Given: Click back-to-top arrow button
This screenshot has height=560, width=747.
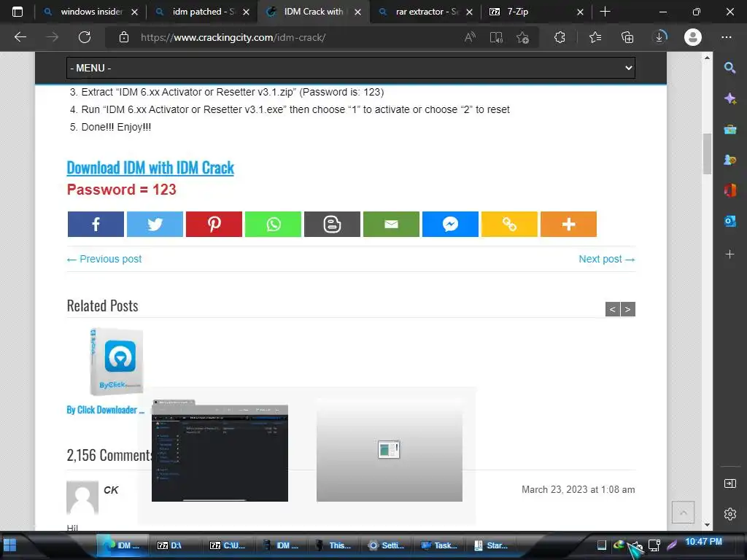Looking at the screenshot, I should click(x=683, y=513).
